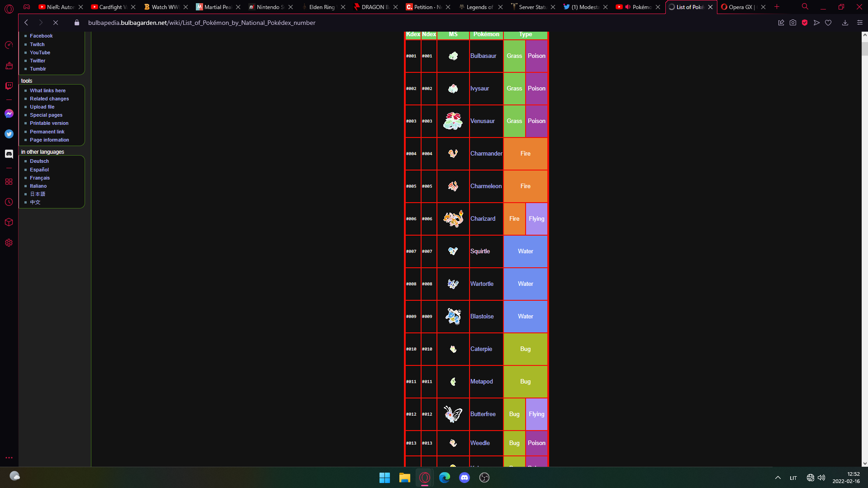Viewport: 868px width, 488px height.
Task: Switch to Français language version
Action: point(40,178)
